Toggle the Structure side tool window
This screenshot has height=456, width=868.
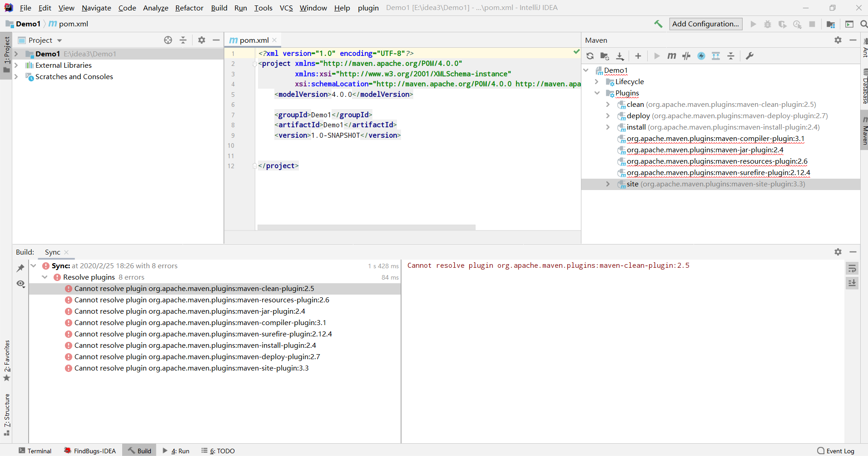7,415
